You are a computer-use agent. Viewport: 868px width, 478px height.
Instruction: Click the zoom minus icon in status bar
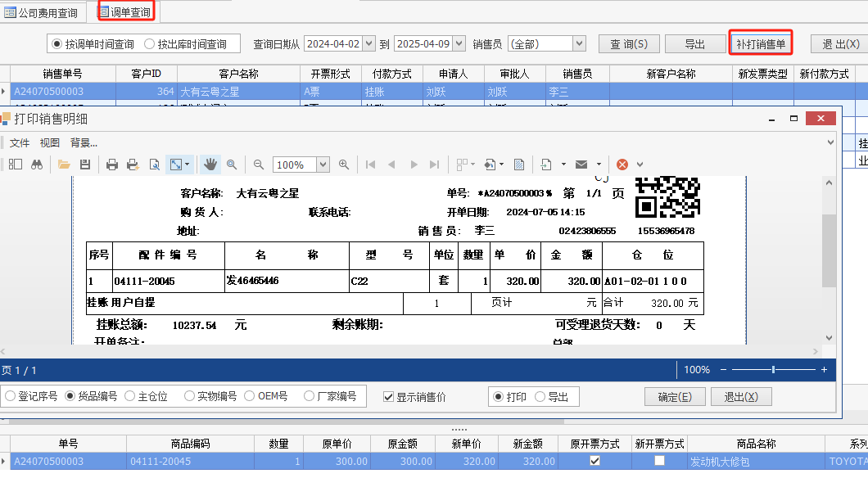click(723, 370)
